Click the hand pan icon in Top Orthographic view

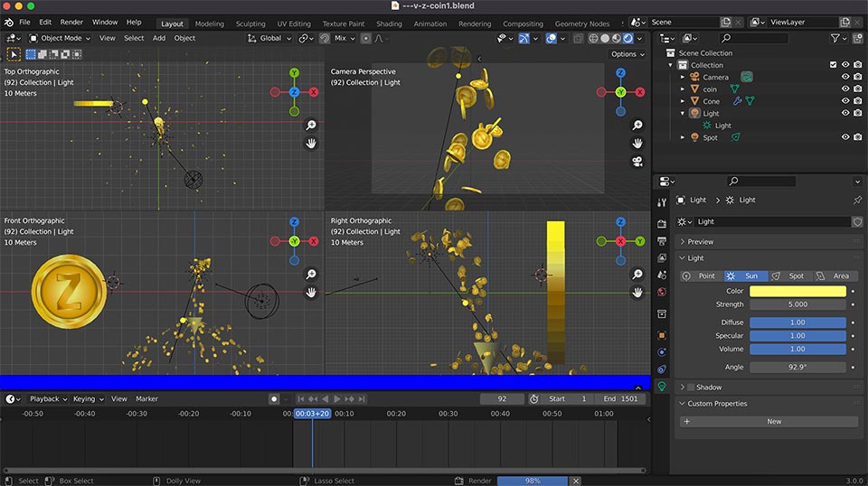pyautogui.click(x=311, y=144)
